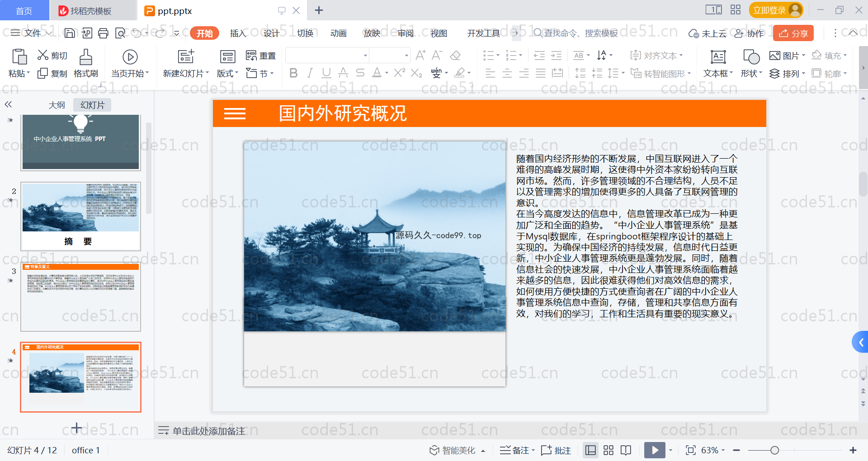868x461 pixels.
Task: Open the font size dropdown
Action: click(406, 56)
